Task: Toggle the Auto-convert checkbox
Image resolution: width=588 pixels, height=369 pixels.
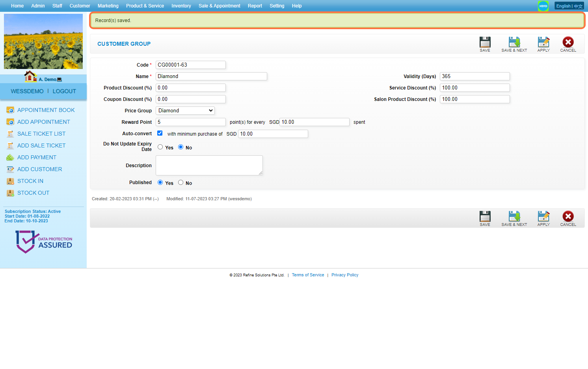Action: click(x=160, y=133)
